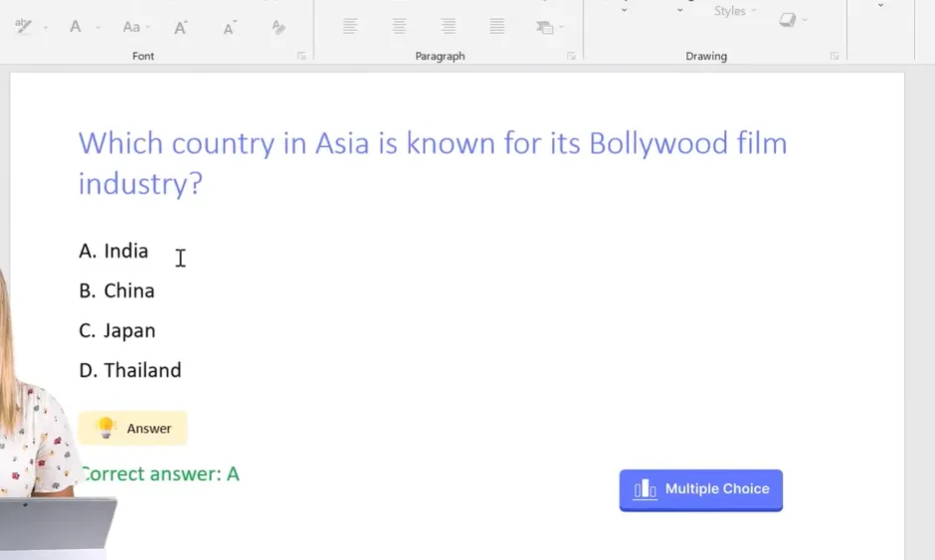Viewport: 935px width, 560px height.
Task: Open the highlight color dropdown arrow
Action: [x=46, y=28]
